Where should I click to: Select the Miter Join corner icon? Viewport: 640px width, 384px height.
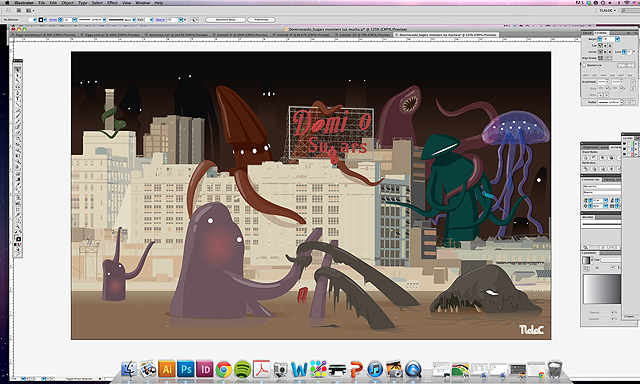point(600,52)
